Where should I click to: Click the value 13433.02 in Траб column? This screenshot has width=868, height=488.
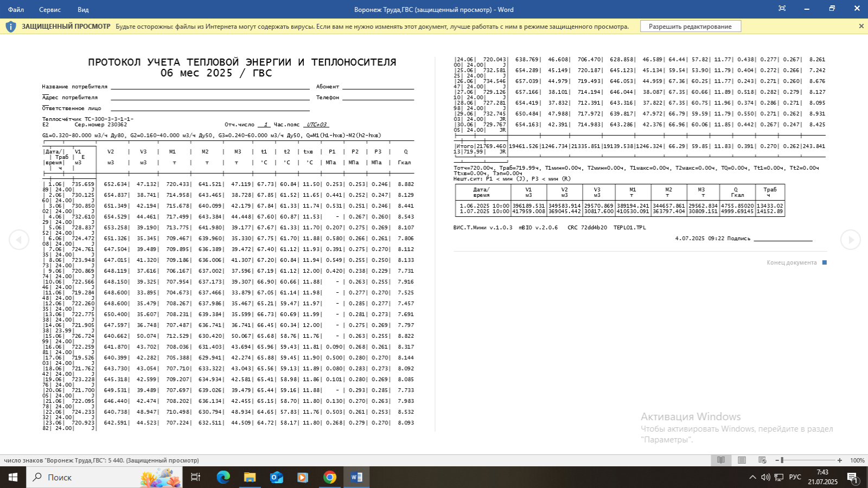point(770,206)
